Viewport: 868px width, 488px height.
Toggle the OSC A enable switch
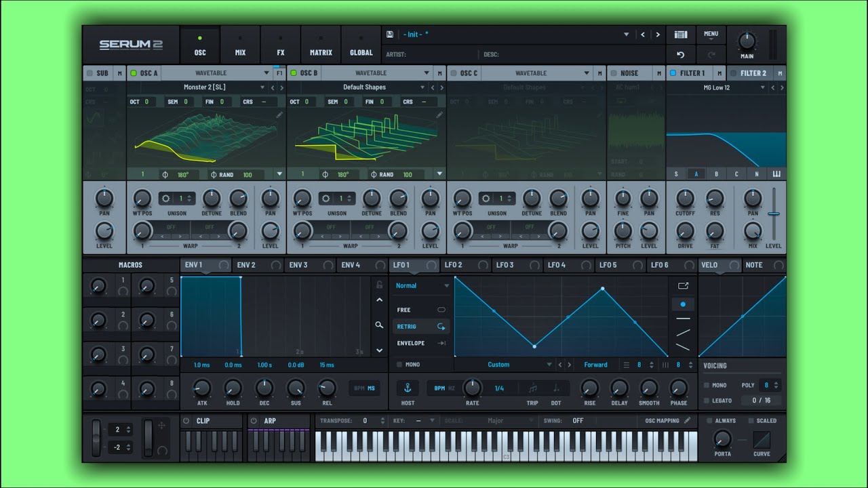click(134, 73)
